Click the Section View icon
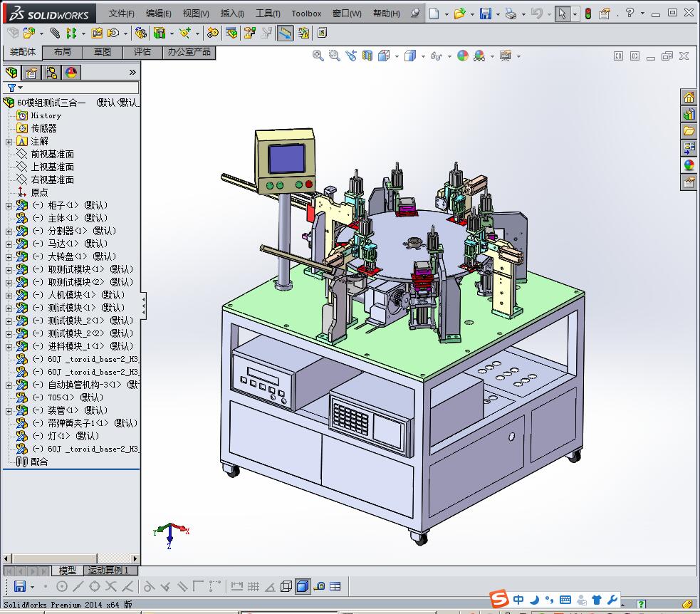Screen dimensions: 700x614 point(367,56)
